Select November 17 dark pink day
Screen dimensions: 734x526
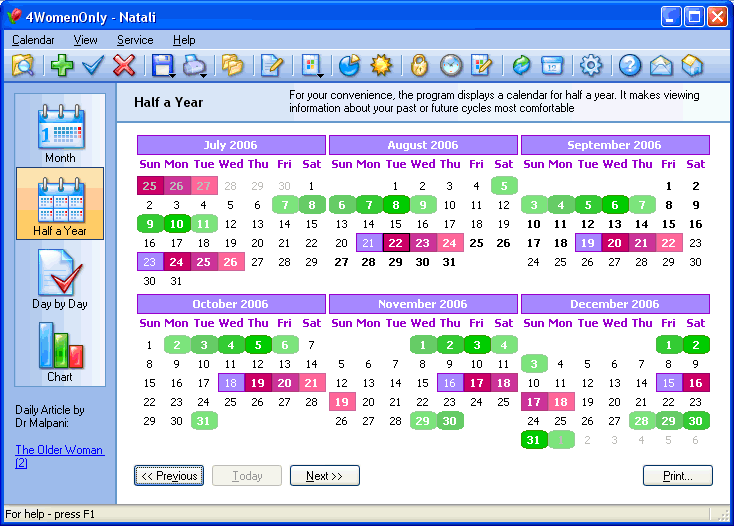[477, 383]
